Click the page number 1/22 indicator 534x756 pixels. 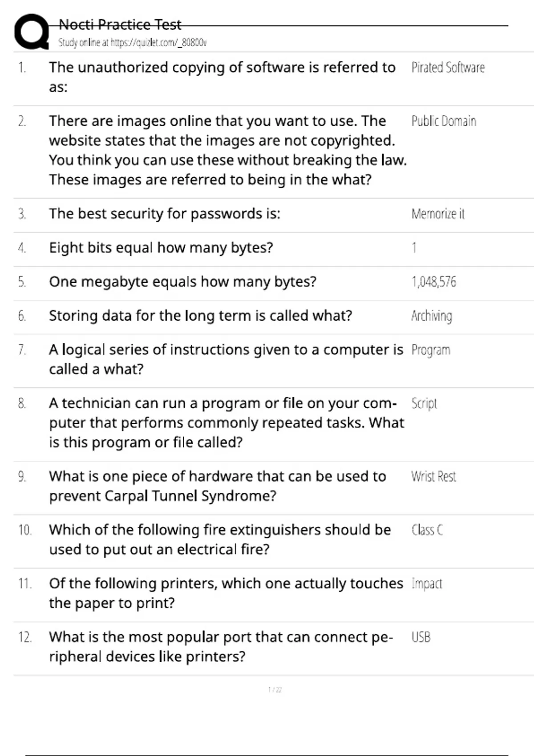[275, 690]
